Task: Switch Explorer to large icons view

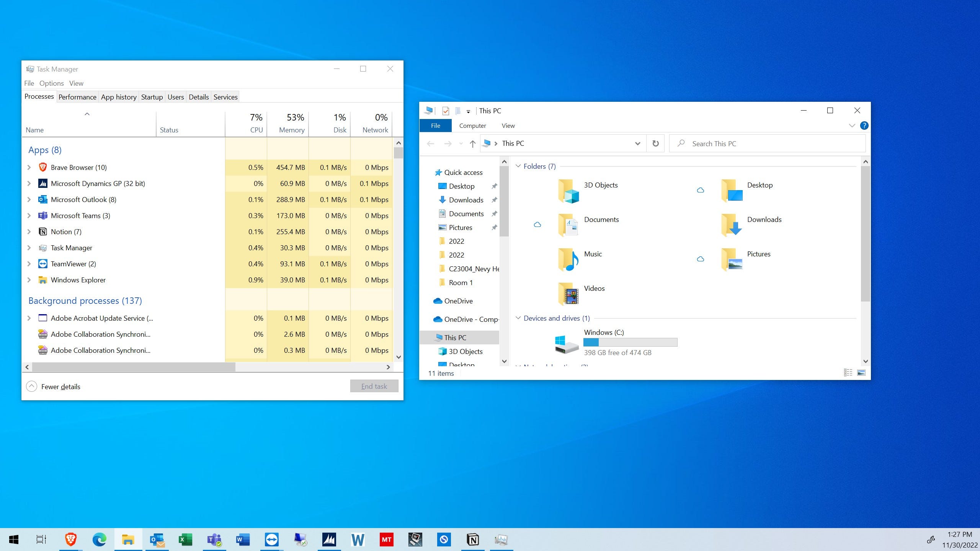Action: [x=861, y=373]
